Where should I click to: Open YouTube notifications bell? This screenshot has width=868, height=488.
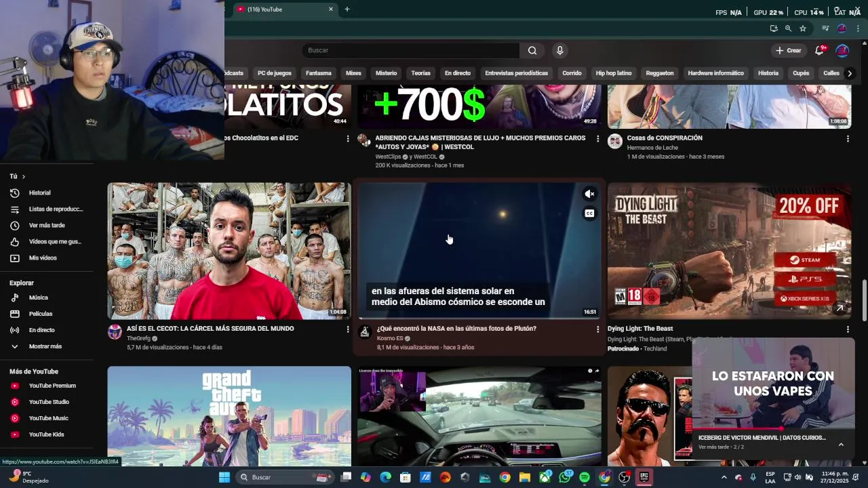(x=819, y=50)
